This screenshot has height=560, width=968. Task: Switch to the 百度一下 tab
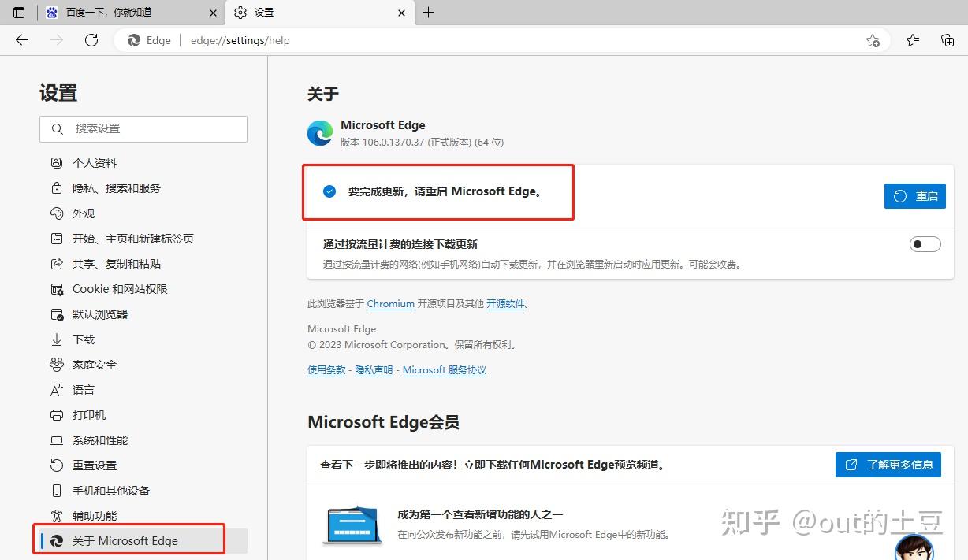click(126, 13)
